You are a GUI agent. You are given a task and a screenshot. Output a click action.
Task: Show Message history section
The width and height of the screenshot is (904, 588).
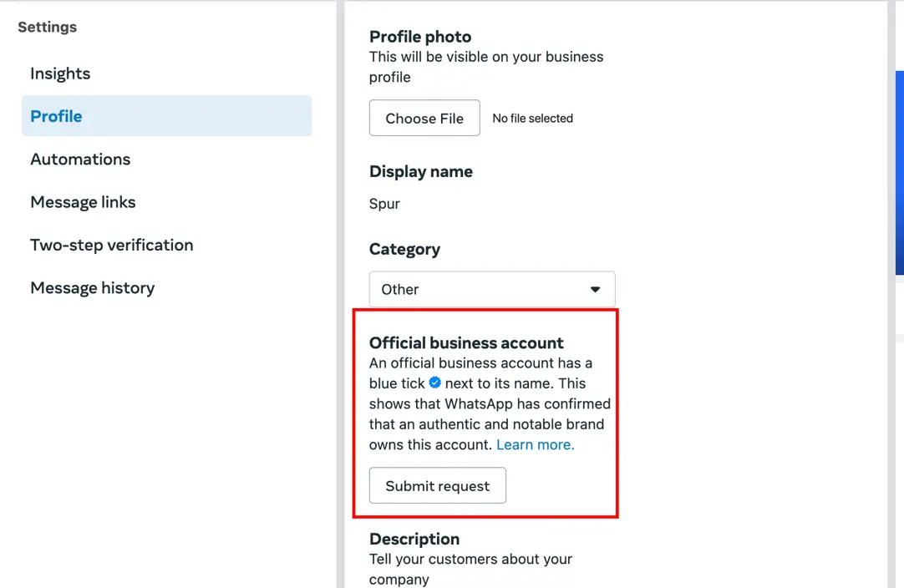[93, 288]
